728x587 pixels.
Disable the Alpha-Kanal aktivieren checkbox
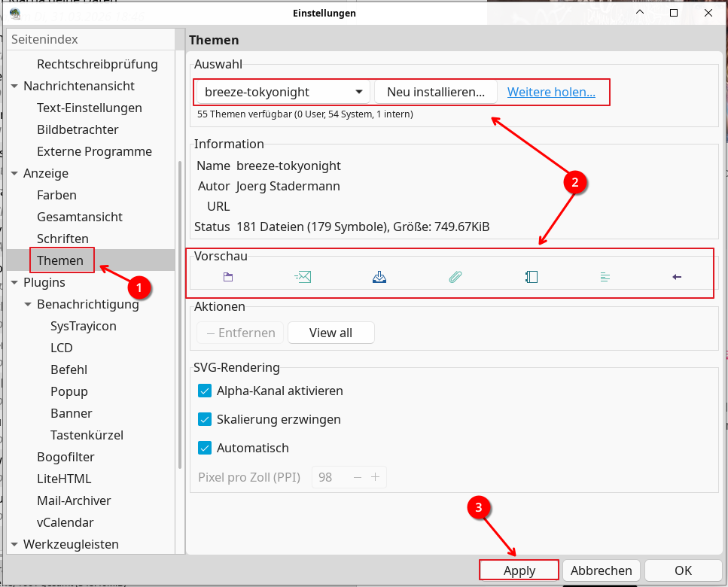coord(204,391)
